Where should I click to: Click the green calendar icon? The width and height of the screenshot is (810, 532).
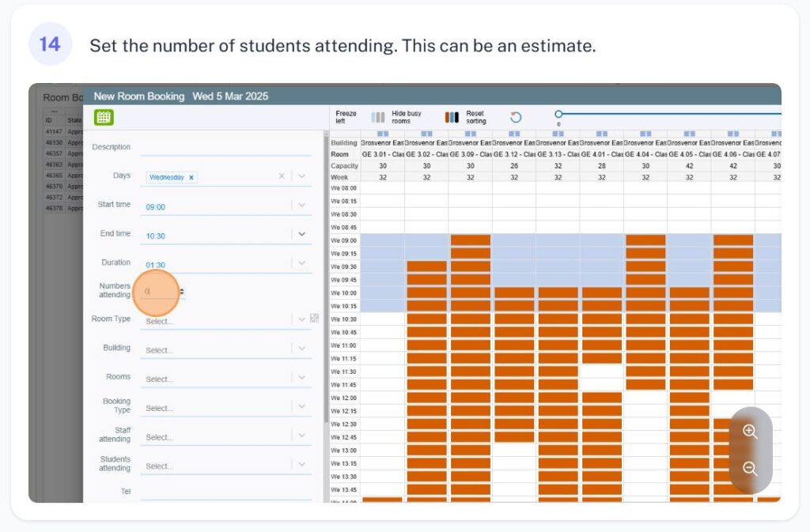click(x=104, y=117)
